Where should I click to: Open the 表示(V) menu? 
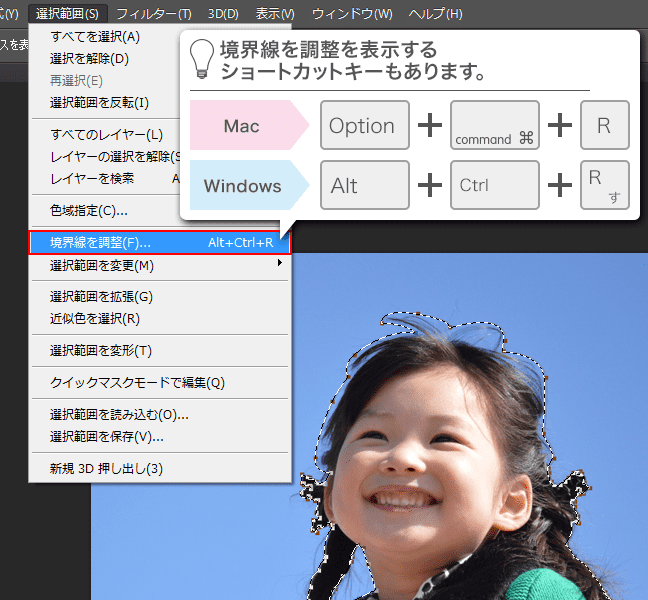click(275, 14)
